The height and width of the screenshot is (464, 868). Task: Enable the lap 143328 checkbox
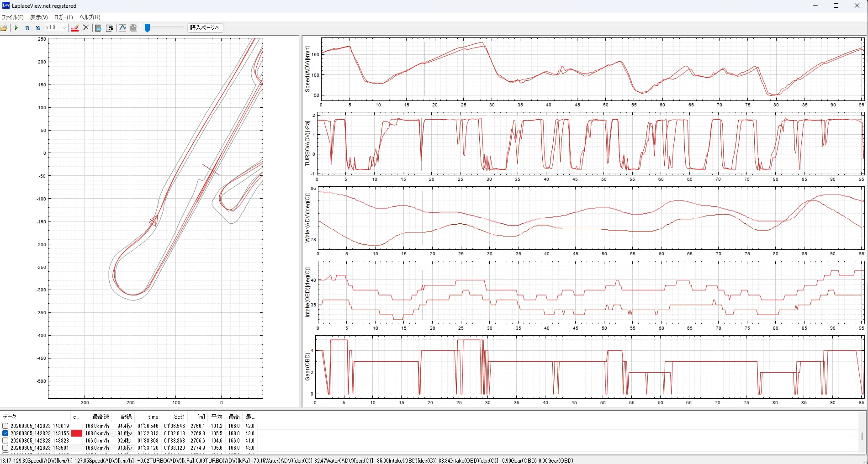(5, 440)
